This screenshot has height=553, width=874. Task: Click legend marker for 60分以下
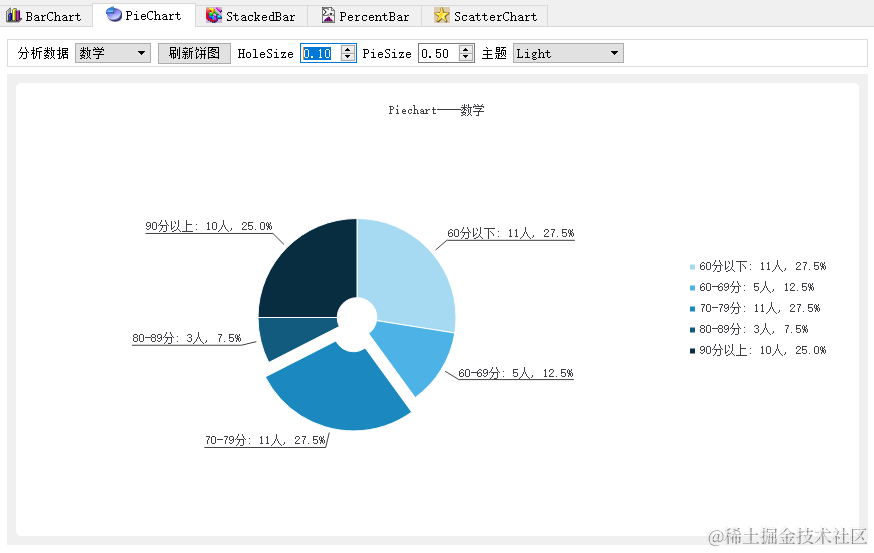coord(692,267)
